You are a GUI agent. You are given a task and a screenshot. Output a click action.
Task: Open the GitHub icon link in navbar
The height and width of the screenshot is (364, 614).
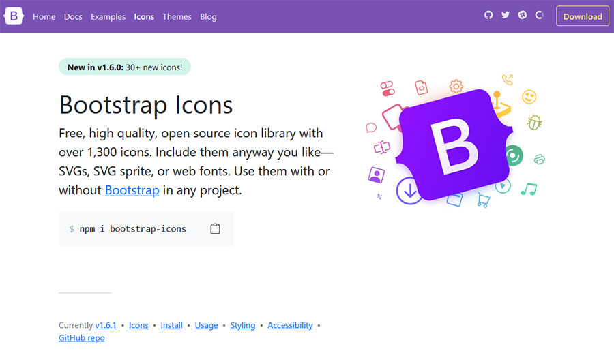pyautogui.click(x=488, y=15)
